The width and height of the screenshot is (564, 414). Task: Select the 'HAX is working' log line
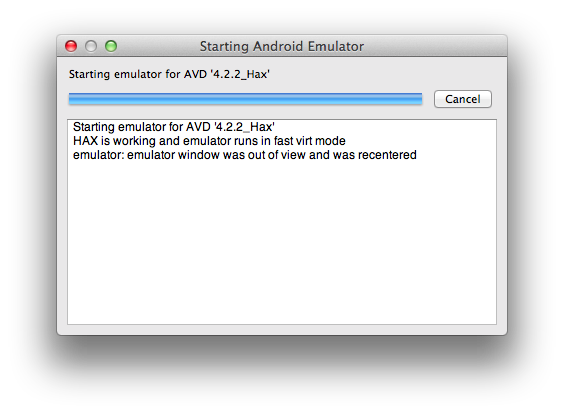coord(209,141)
